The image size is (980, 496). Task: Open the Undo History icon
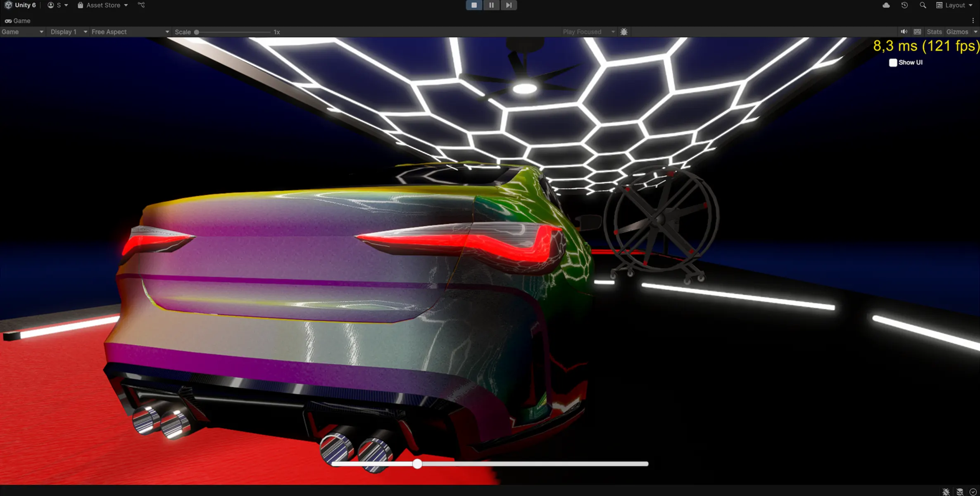[x=904, y=5]
